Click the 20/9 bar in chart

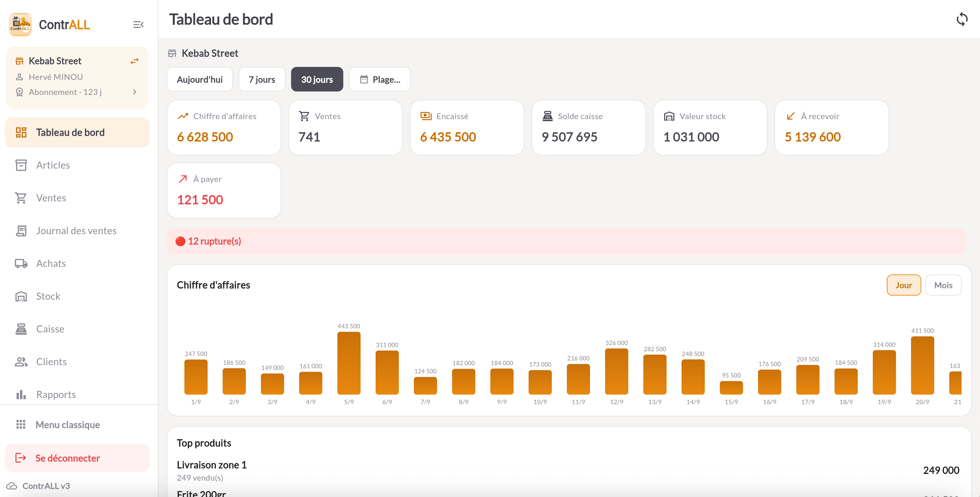tap(922, 365)
